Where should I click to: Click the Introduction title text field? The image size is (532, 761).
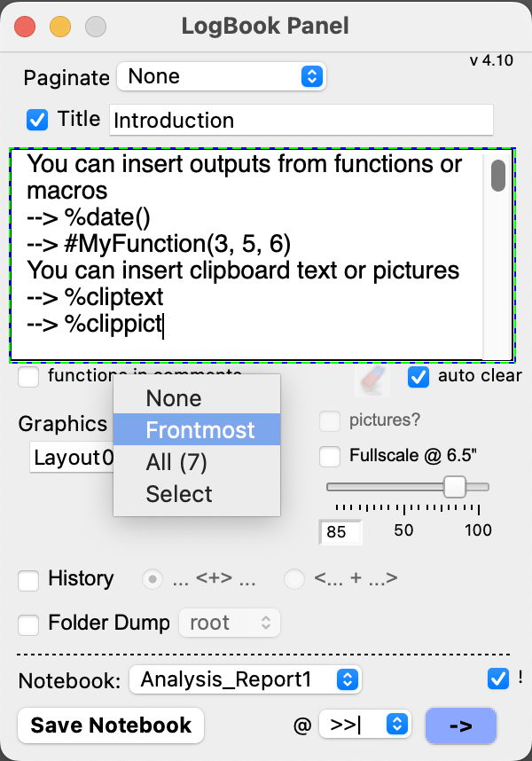click(x=301, y=121)
